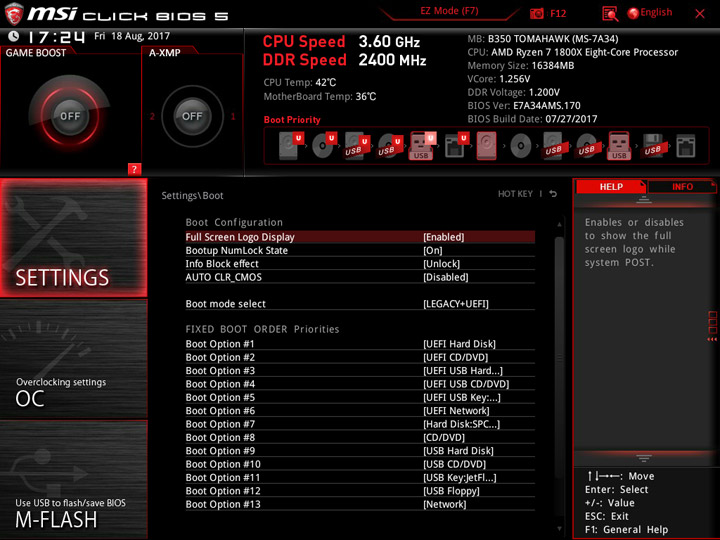Select UEFI USB hard disk icon in Boot Priority
720x540 pixels.
click(x=357, y=146)
